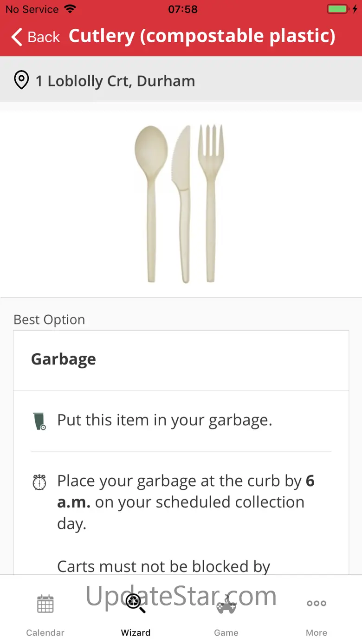This screenshot has height=644, width=362.
Task: Tap the Back chevron arrow
Action: pos(17,37)
